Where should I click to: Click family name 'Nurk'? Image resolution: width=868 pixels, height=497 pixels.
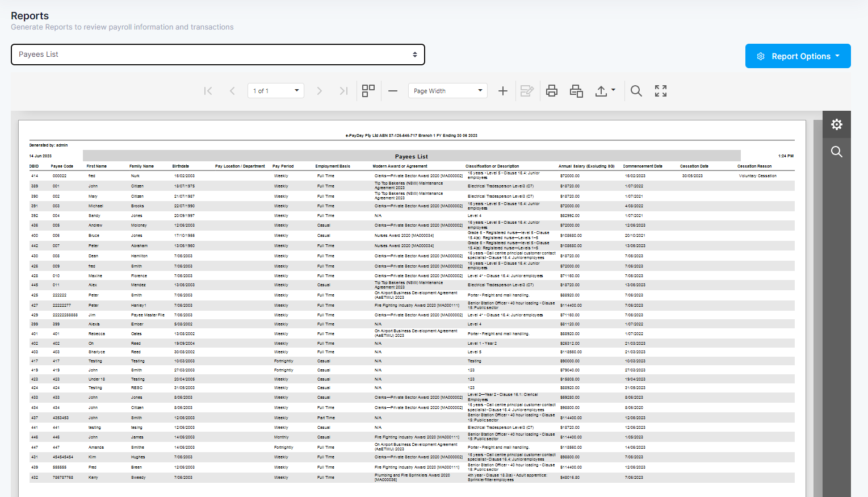coord(135,176)
